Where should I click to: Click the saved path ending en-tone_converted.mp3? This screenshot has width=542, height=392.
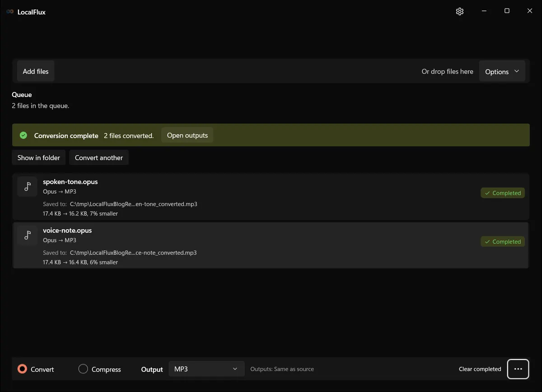(134, 204)
